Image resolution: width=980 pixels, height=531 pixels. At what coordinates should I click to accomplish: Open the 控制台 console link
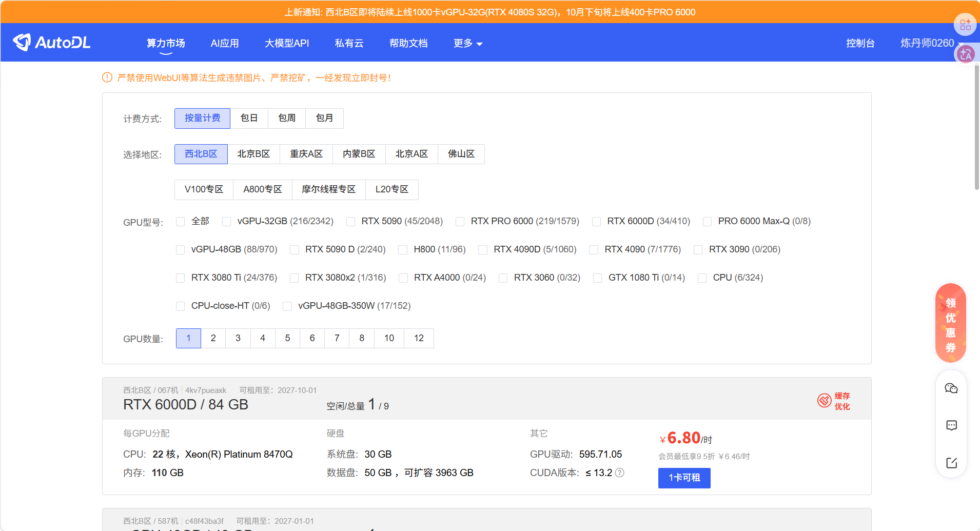tap(860, 43)
